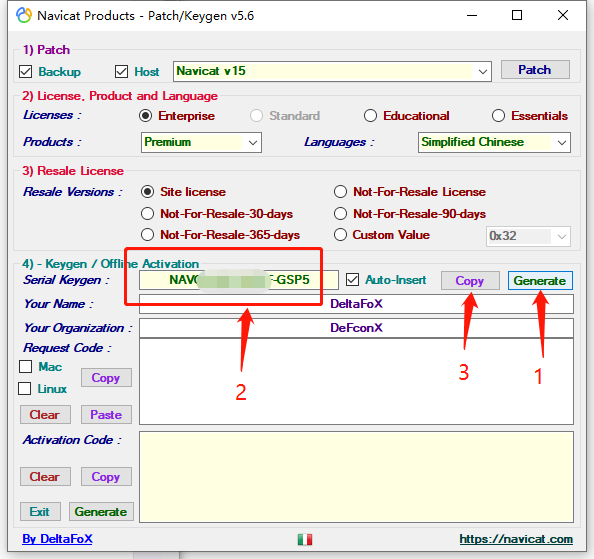594x559 pixels.
Task: Click the Paste button
Action: point(106,415)
